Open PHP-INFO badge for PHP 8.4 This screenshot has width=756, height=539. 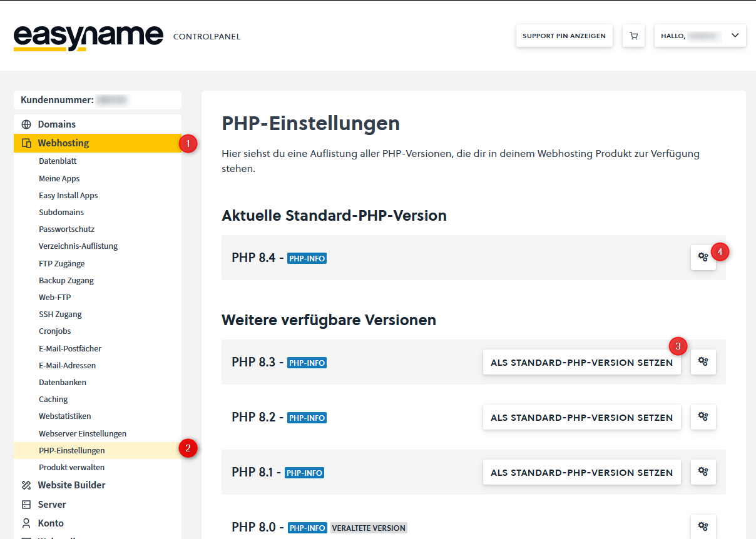click(307, 258)
